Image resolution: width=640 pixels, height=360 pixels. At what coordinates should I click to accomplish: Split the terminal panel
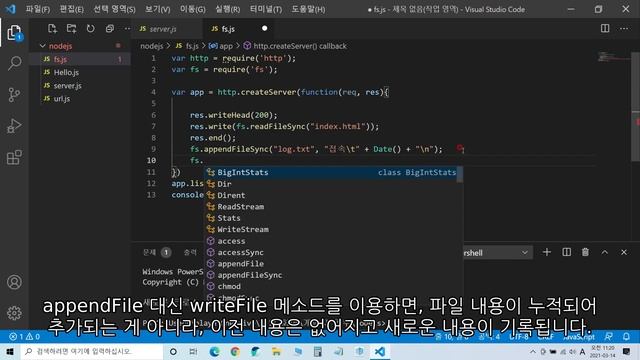[x=567, y=252]
